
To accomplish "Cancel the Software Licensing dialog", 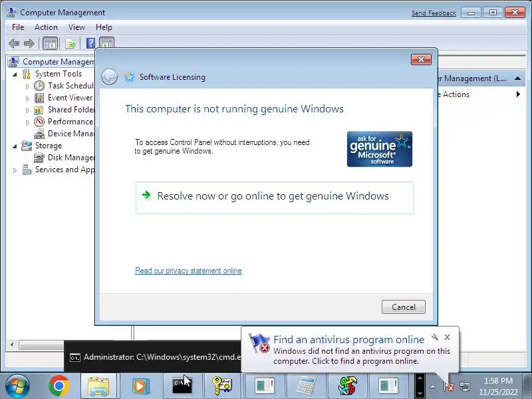I will point(403,307).
